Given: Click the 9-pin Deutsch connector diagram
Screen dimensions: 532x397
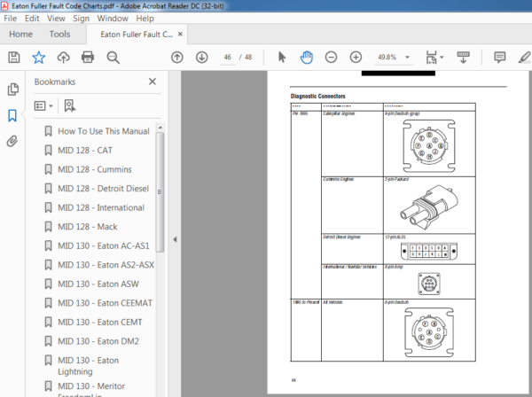Looking at the screenshot, I should pos(429,146).
